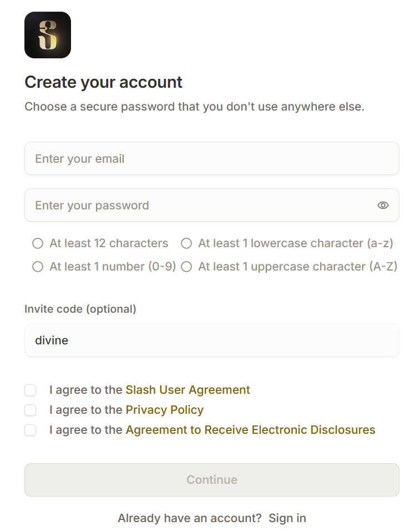Click the 'At least 1 number' requirement circle
The image size is (420, 531).
tap(38, 267)
